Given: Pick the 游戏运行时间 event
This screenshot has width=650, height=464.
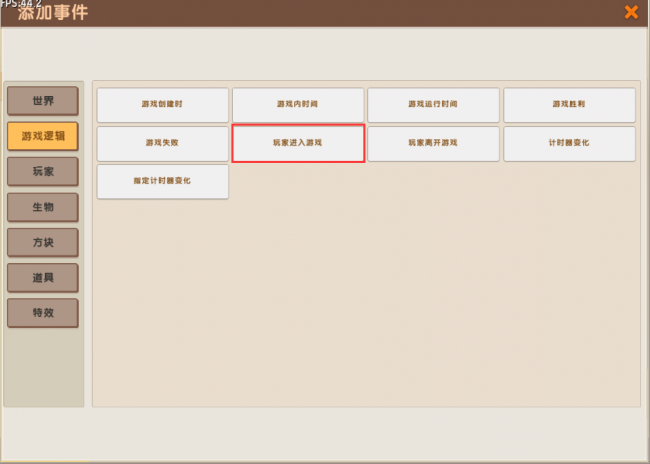Looking at the screenshot, I should click(433, 104).
